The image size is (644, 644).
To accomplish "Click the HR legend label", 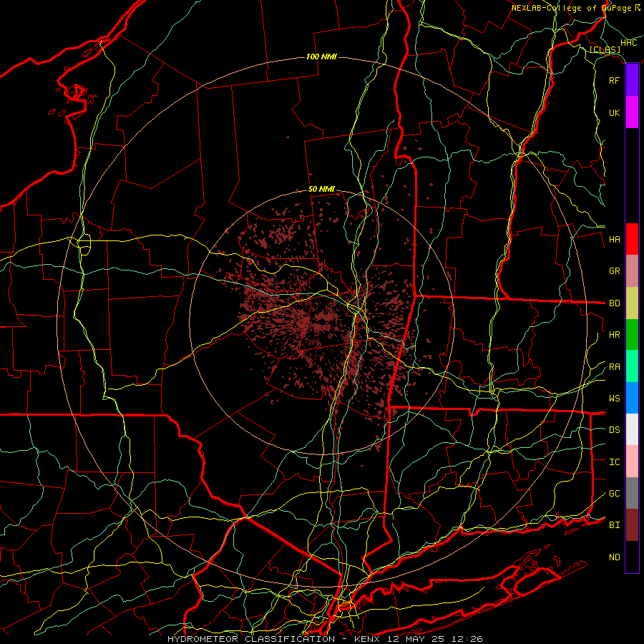I will point(614,335).
